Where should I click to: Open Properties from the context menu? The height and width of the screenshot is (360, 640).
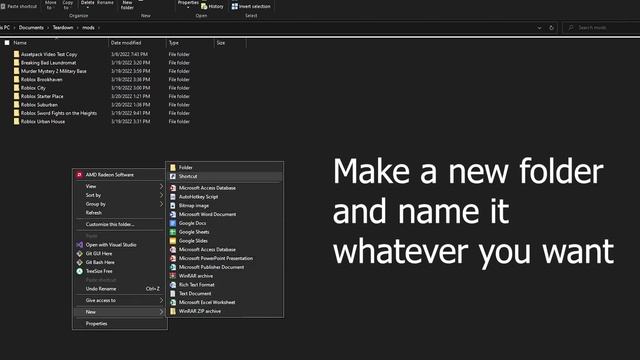click(x=96, y=324)
